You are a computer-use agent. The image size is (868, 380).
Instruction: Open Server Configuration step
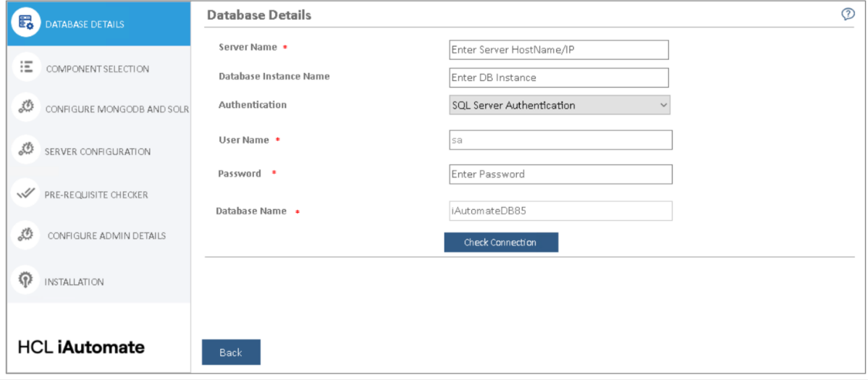pos(98,151)
